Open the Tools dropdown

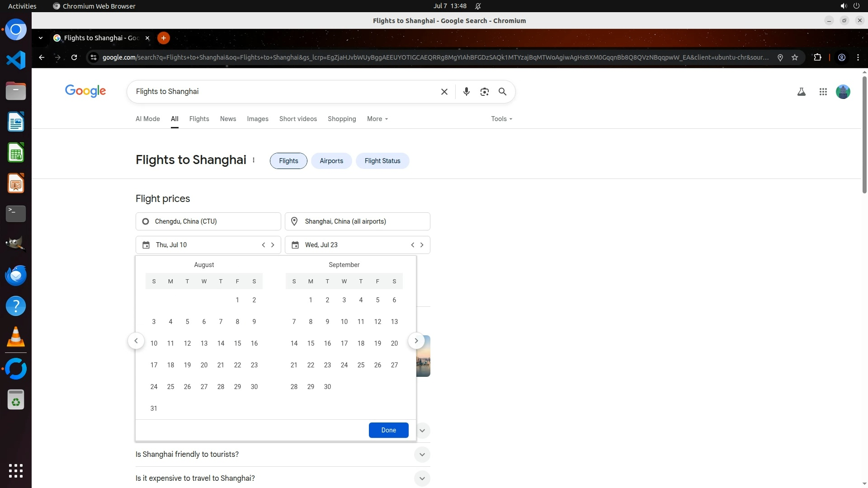pos(501,119)
